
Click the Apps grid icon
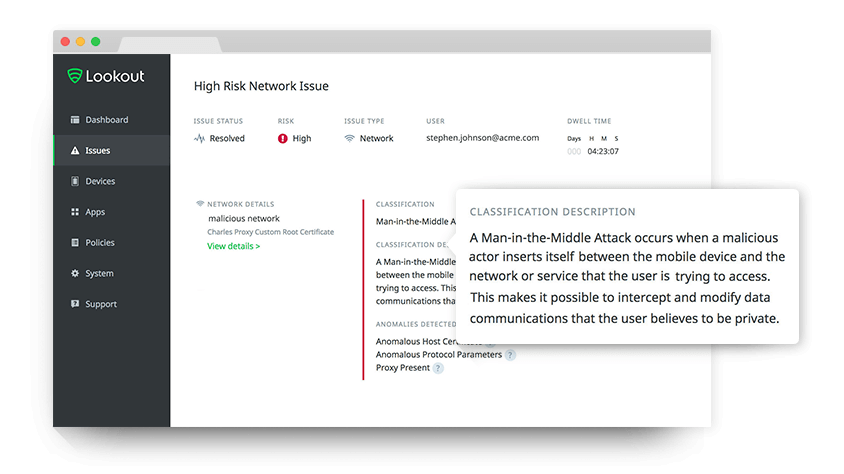(x=75, y=211)
